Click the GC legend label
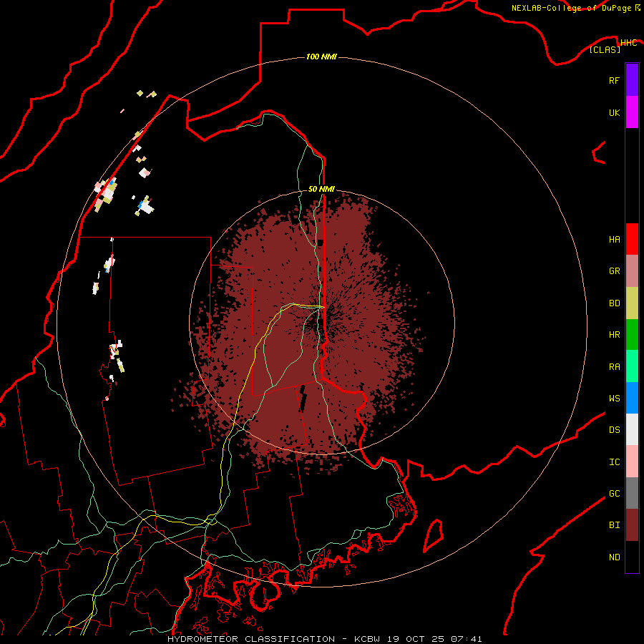 coord(614,494)
